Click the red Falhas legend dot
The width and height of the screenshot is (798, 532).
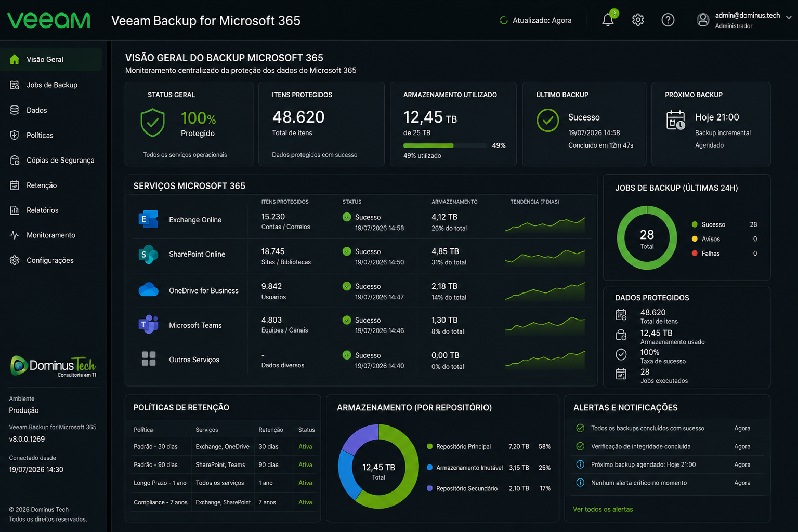(695, 253)
